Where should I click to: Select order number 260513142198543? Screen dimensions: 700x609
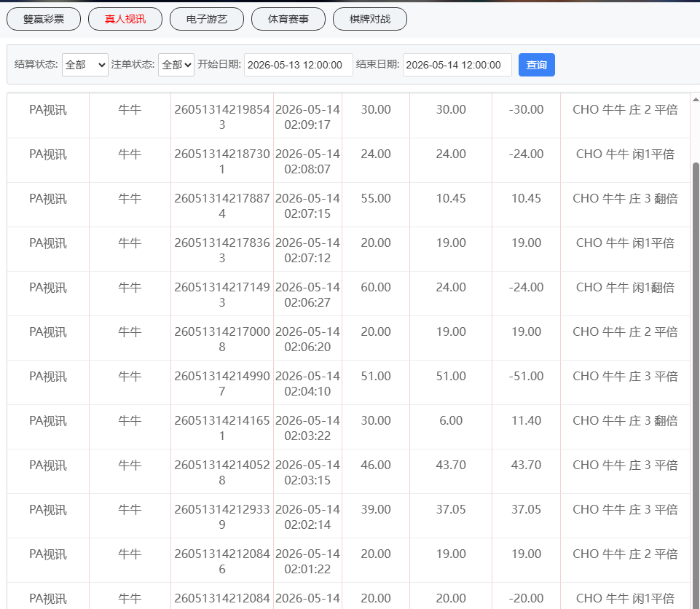pos(222,117)
